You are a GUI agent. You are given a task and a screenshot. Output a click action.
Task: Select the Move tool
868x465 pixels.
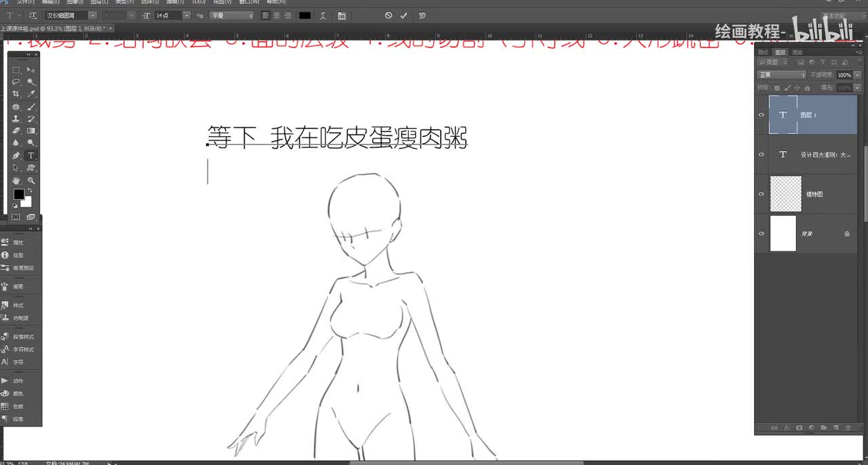point(31,70)
